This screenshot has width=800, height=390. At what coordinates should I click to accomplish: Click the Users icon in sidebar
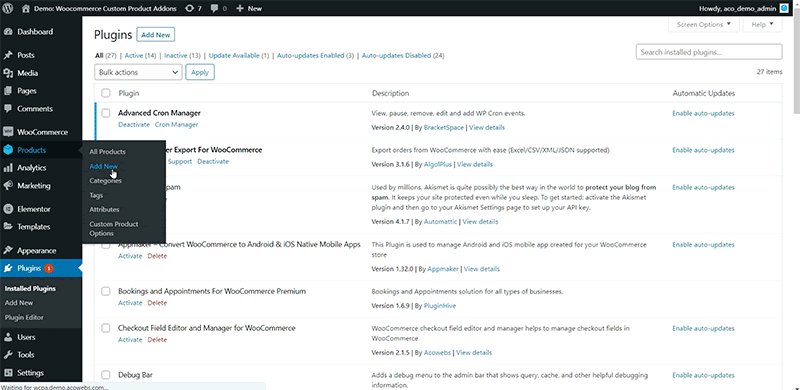8,337
